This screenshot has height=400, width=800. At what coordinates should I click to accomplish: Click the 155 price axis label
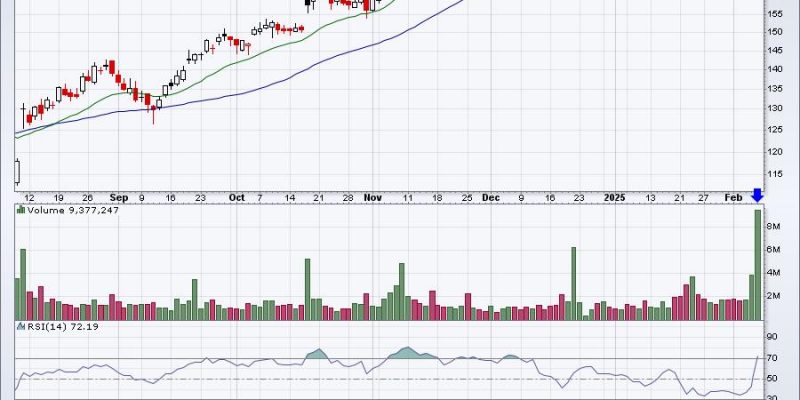774,14
